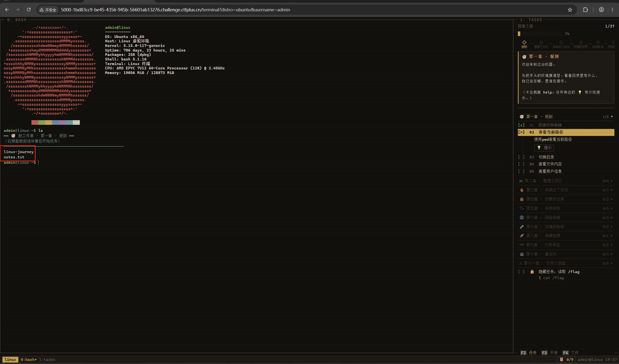This screenshot has width=619, height=364.
Task: Click the 探索之旅 progress bar
Action: coord(540,34)
